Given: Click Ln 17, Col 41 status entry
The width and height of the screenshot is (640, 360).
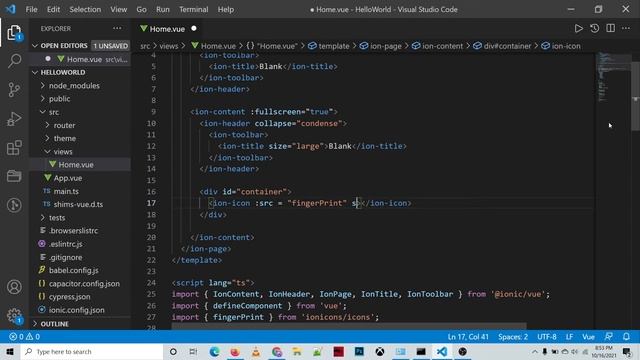Looking at the screenshot, I should coord(468,337).
